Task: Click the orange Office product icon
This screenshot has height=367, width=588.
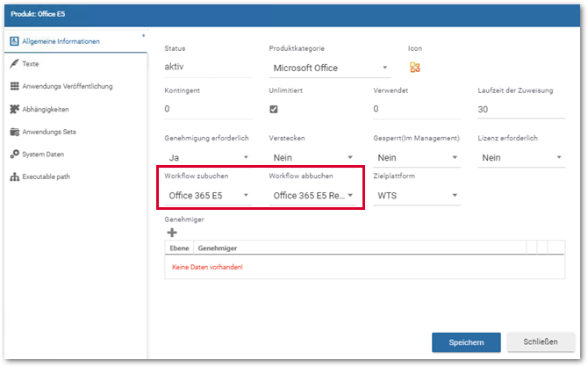Action: click(x=414, y=68)
